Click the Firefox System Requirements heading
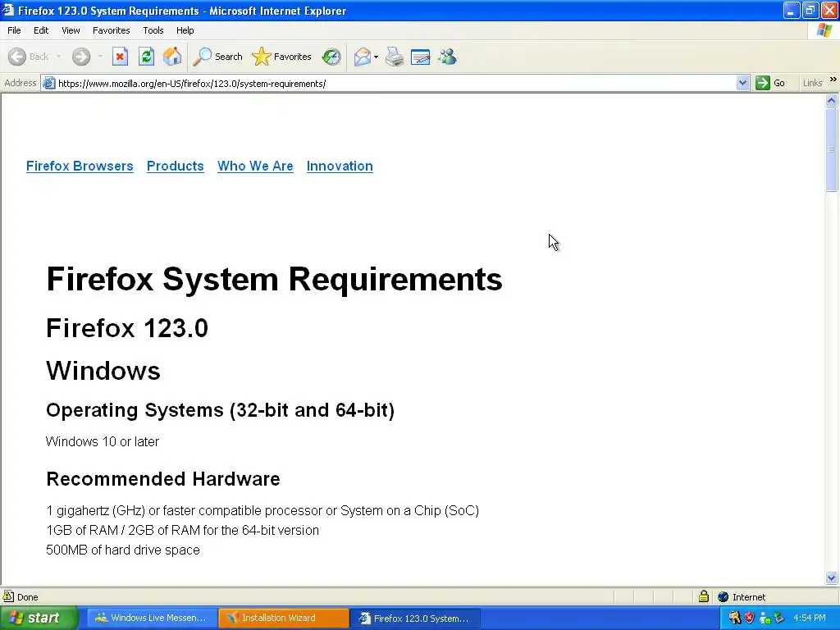This screenshot has height=630, width=840. pyautogui.click(x=274, y=279)
